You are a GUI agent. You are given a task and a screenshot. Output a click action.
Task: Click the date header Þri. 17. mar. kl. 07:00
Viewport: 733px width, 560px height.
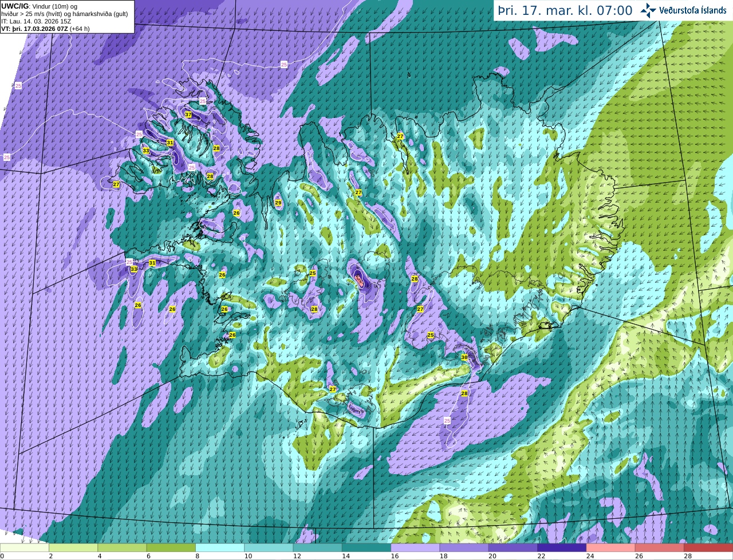point(565,10)
